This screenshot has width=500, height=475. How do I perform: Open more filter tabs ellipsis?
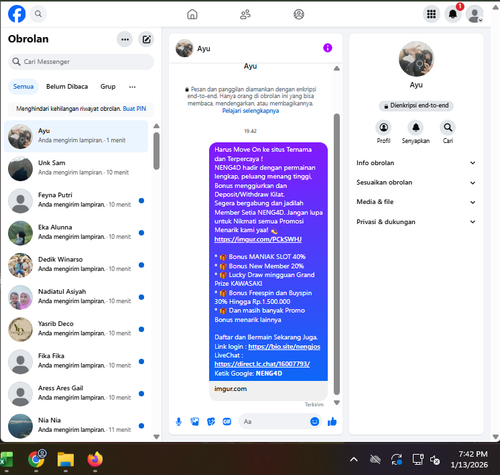tap(132, 87)
